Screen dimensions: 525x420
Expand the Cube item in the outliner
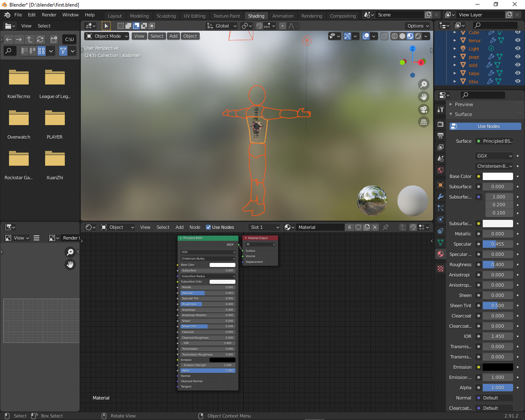tap(454, 32)
